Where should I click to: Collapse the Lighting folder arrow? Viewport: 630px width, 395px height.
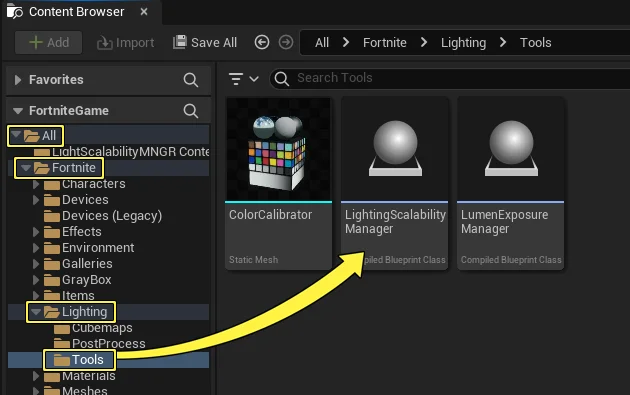click(36, 311)
